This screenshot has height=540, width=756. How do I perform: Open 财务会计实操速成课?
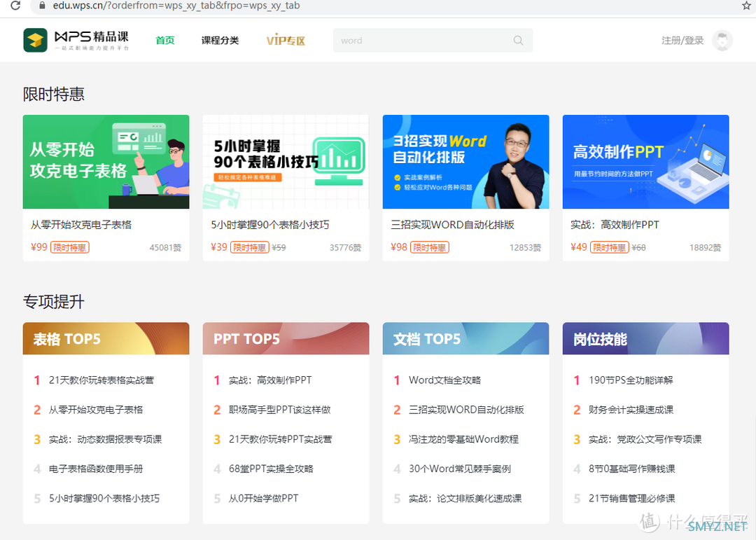tap(631, 410)
